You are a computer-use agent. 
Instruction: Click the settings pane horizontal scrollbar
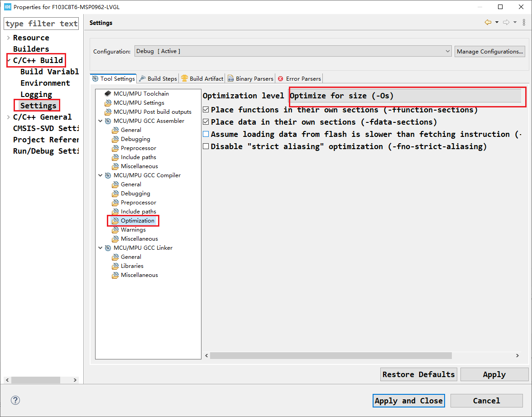pyautogui.click(x=331, y=355)
